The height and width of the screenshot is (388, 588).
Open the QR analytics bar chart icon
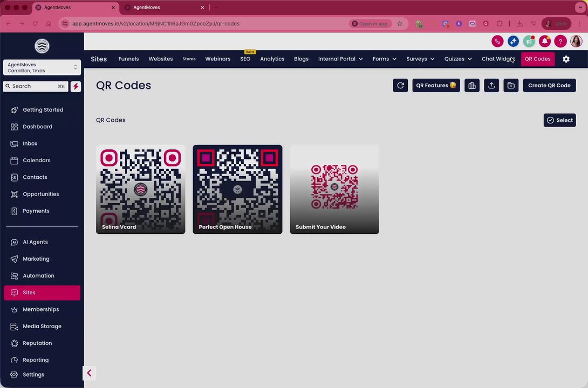coord(472,85)
